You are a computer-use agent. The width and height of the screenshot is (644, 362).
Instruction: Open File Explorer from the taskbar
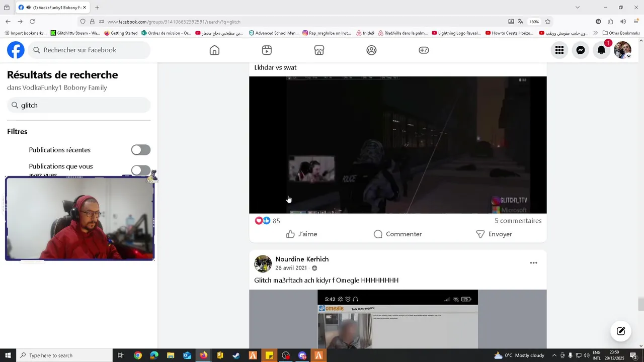tap(171, 355)
